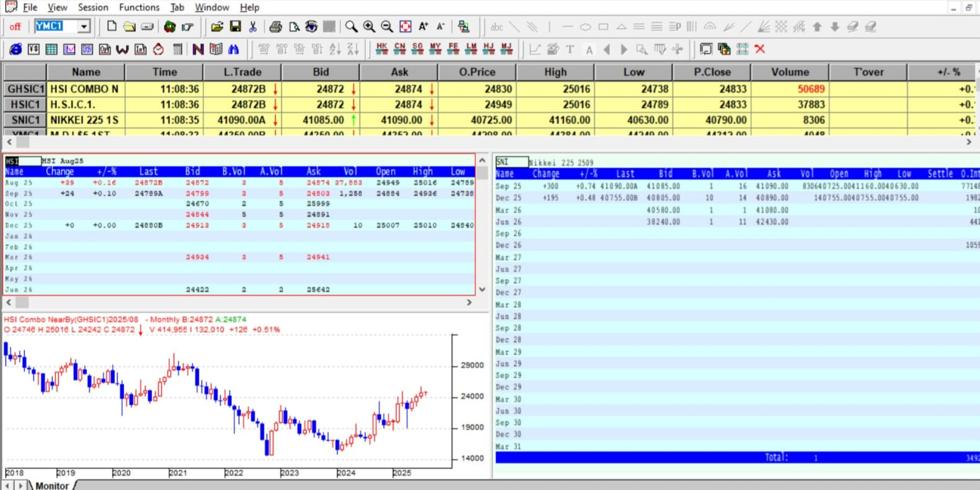980x490 pixels.
Task: Click the L.Trade column header
Action: pyautogui.click(x=242, y=72)
